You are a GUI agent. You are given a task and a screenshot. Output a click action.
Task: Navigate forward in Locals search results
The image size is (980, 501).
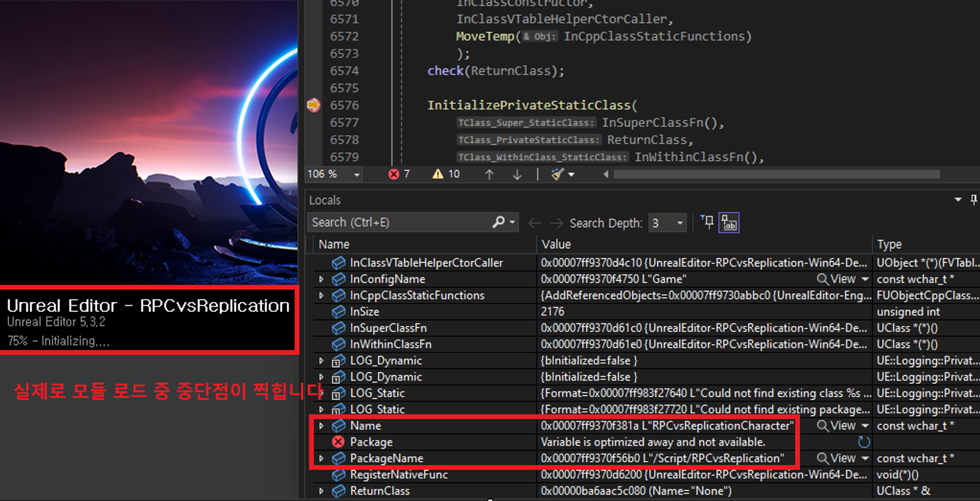click(557, 223)
